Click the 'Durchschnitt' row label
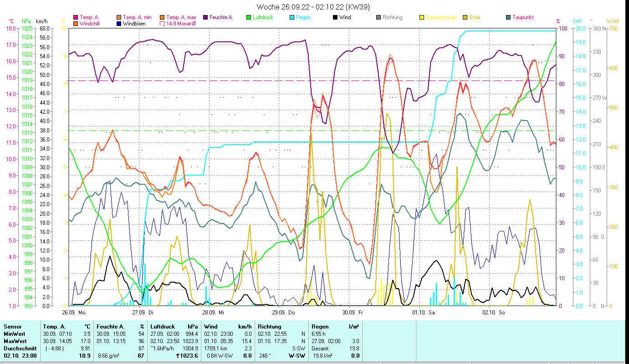Viewport: 629px width, 364px height. coord(19,349)
